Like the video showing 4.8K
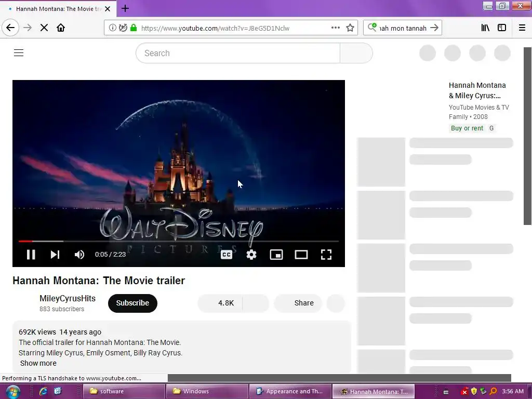This screenshot has height=399, width=532. pyautogui.click(x=220, y=303)
